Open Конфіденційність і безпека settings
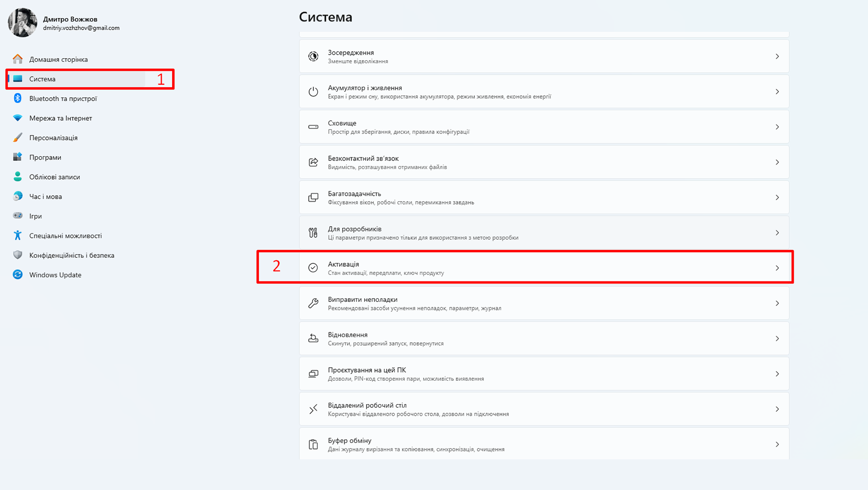The image size is (868, 490). (x=71, y=255)
